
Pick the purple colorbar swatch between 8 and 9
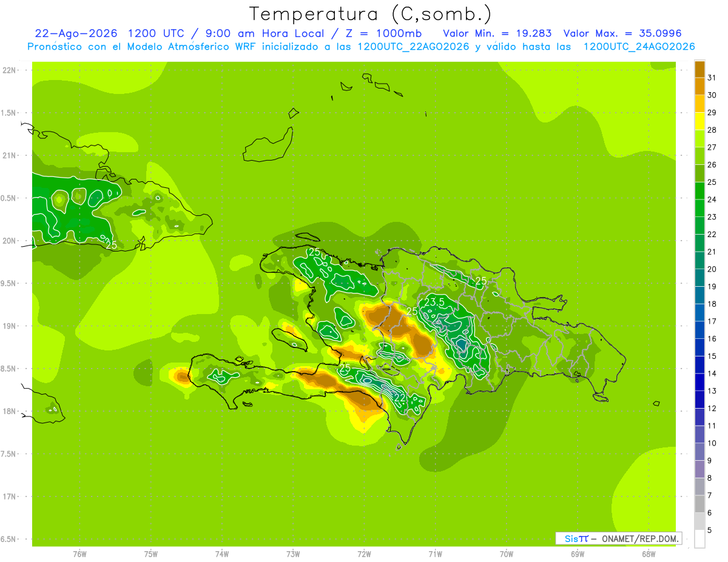pos(699,469)
